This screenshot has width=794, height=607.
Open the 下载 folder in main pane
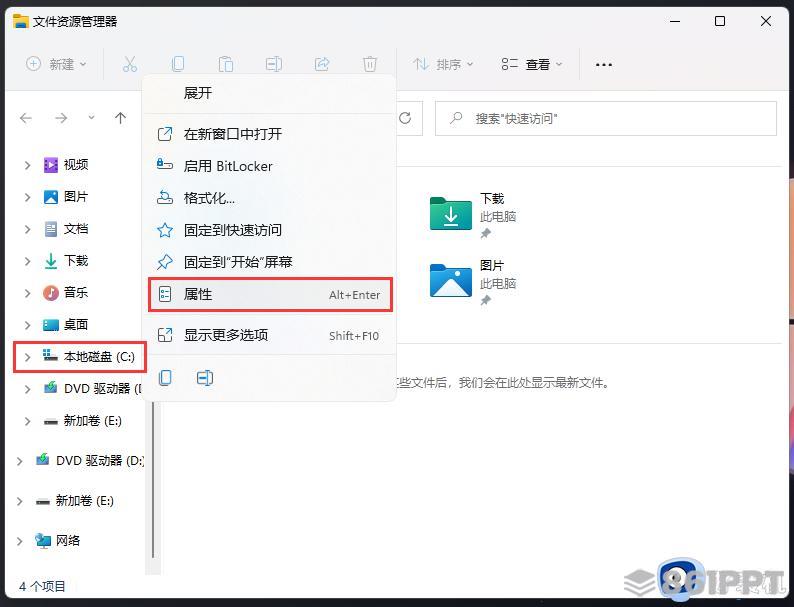click(472, 215)
